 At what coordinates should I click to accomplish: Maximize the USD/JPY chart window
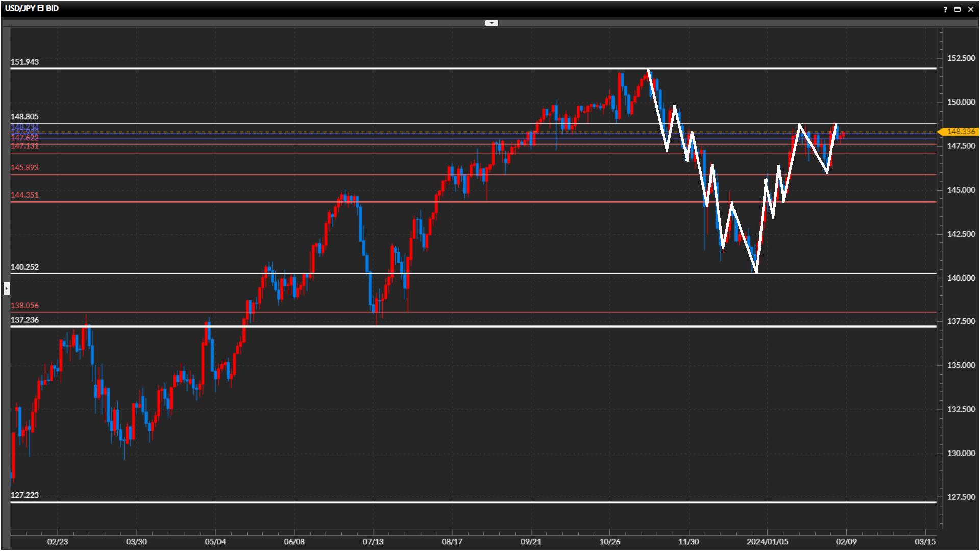pyautogui.click(x=958, y=9)
